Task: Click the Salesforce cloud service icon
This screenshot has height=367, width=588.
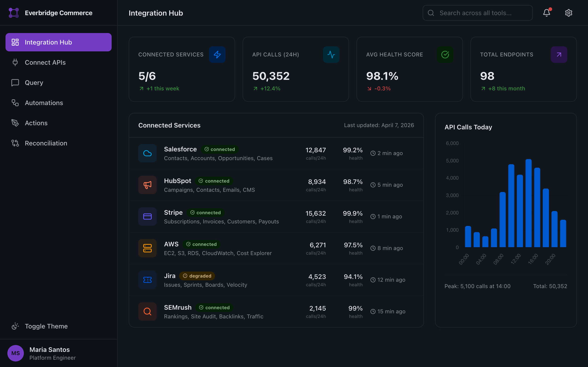Action: pos(147,153)
